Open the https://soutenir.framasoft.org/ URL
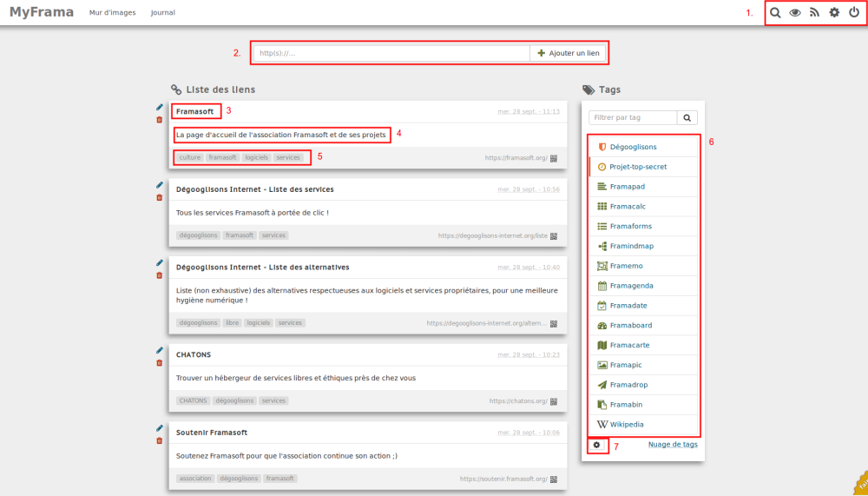Image resolution: width=868 pixels, height=496 pixels. (503, 479)
